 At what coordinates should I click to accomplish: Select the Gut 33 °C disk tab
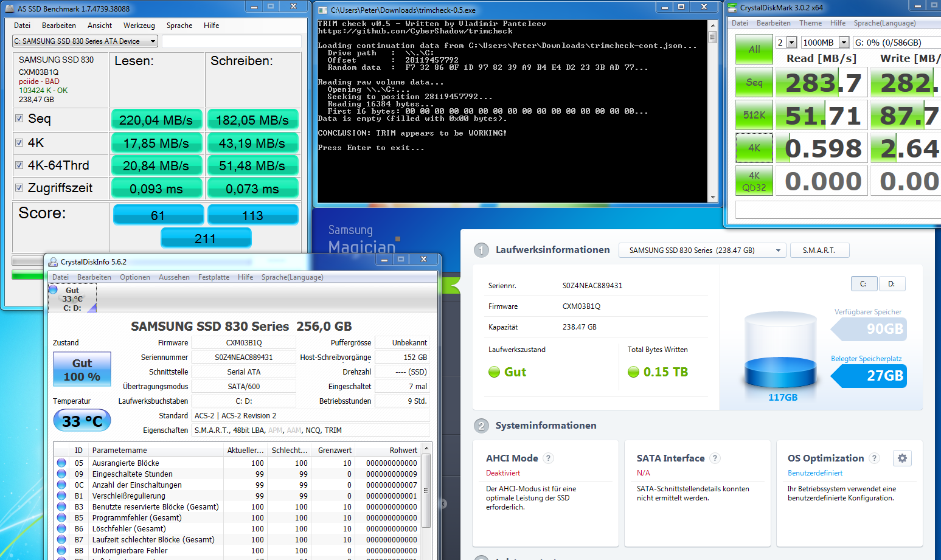point(72,299)
